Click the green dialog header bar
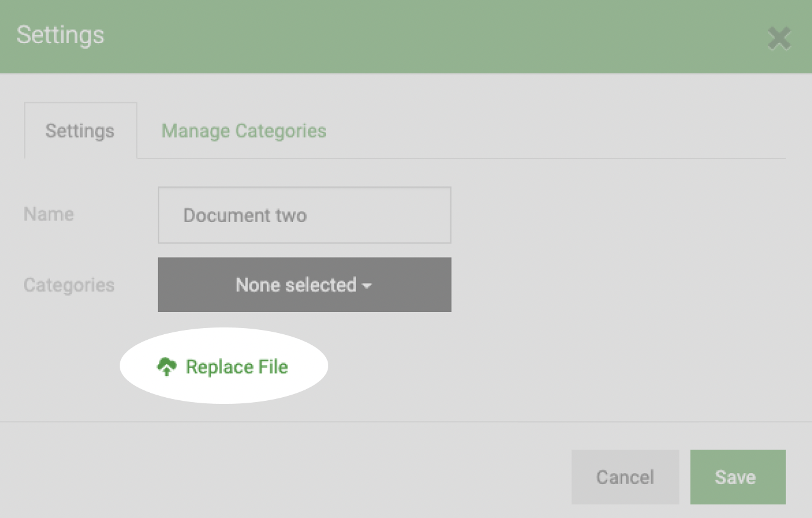812x518 pixels. click(406, 37)
